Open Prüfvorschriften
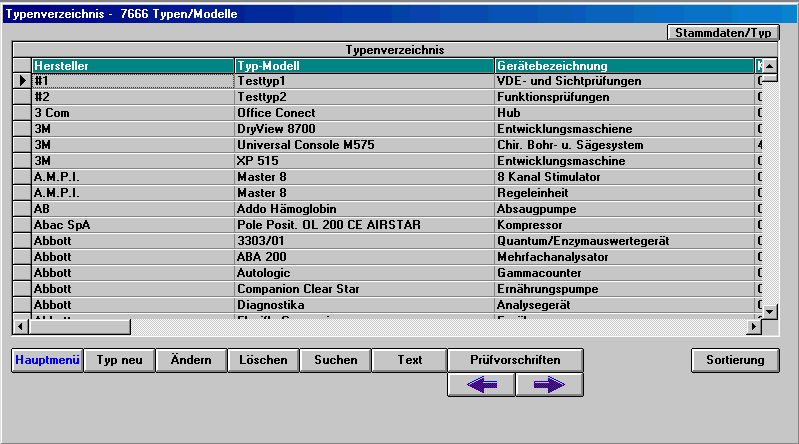 pos(515,360)
